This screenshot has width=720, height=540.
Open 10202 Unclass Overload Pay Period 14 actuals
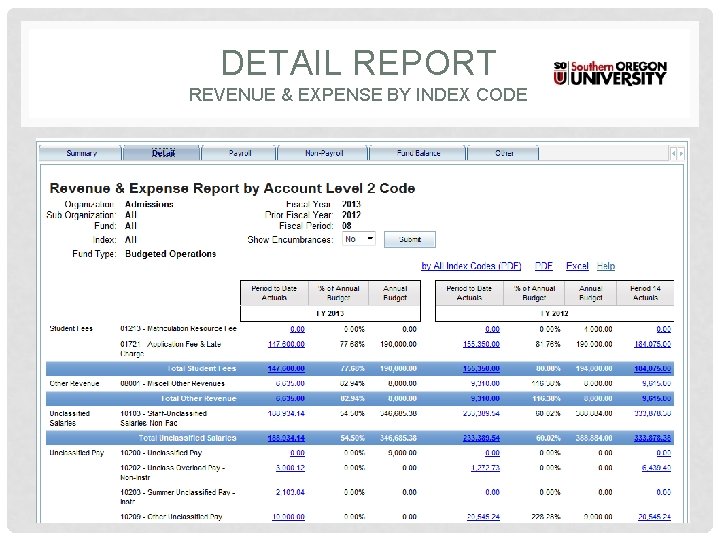click(x=657, y=468)
